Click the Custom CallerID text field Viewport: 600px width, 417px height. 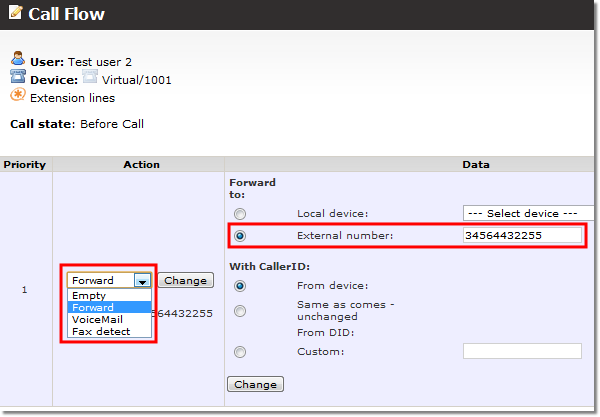point(522,351)
